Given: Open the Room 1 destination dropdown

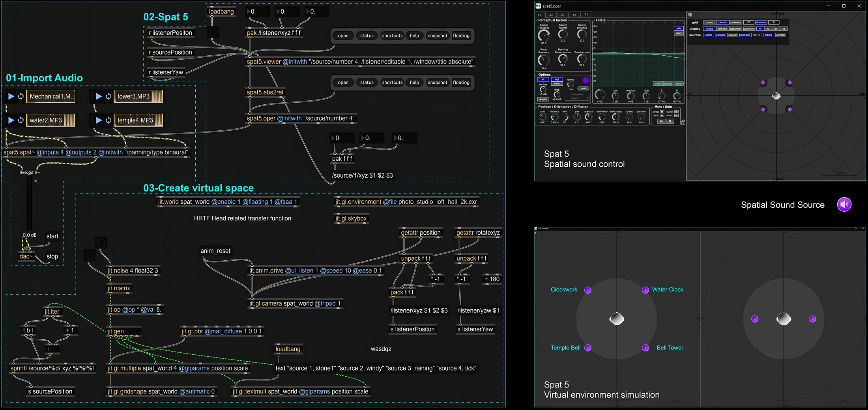Looking at the screenshot, I should (x=577, y=98).
